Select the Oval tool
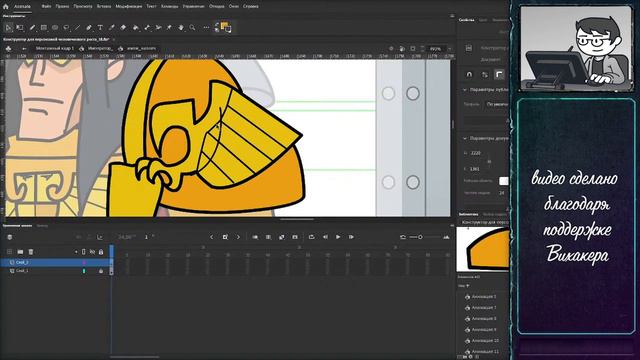Image resolution: width=640 pixels, height=360 pixels. pos(55,27)
